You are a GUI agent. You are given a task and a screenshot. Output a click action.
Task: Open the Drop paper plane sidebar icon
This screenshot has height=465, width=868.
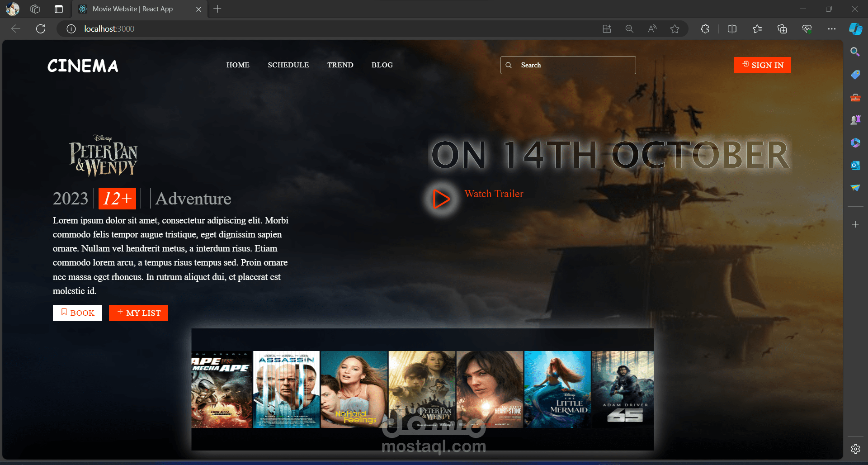click(855, 188)
